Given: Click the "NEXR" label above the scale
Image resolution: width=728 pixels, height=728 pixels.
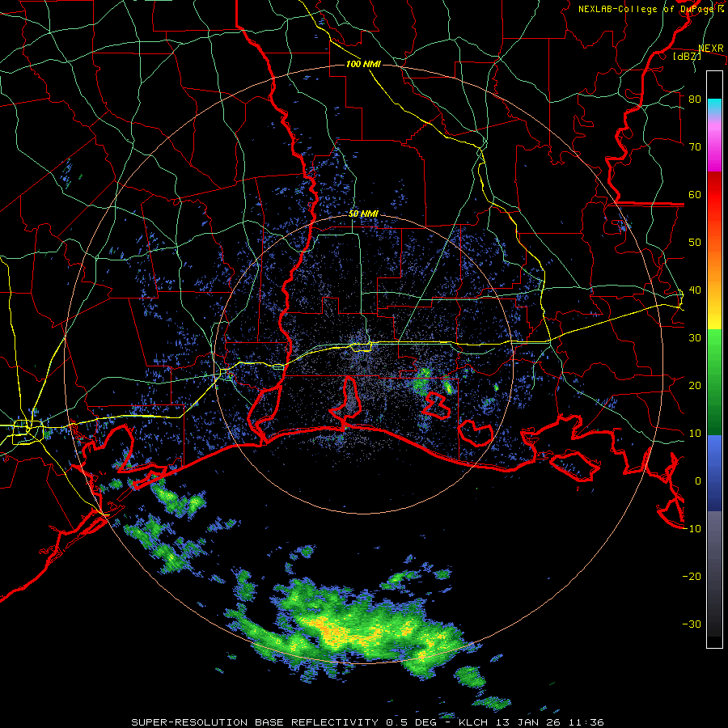Looking at the screenshot, I should [x=711, y=49].
